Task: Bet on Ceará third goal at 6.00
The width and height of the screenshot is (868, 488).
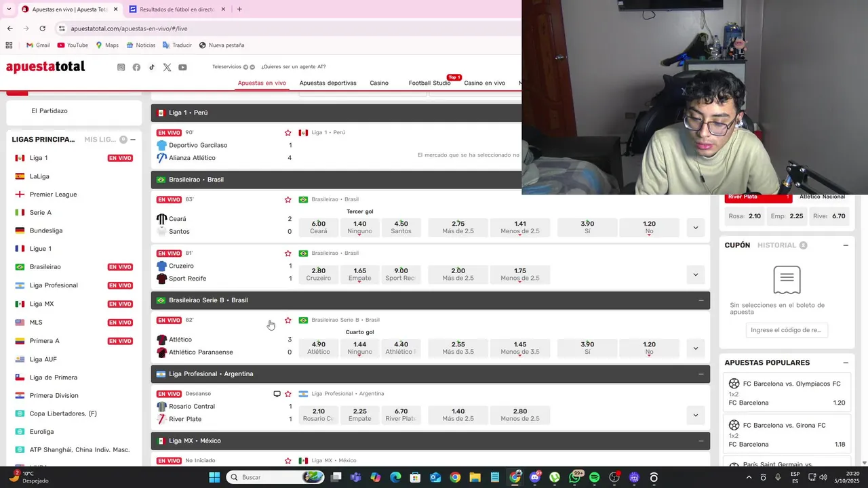Action: pyautogui.click(x=319, y=227)
